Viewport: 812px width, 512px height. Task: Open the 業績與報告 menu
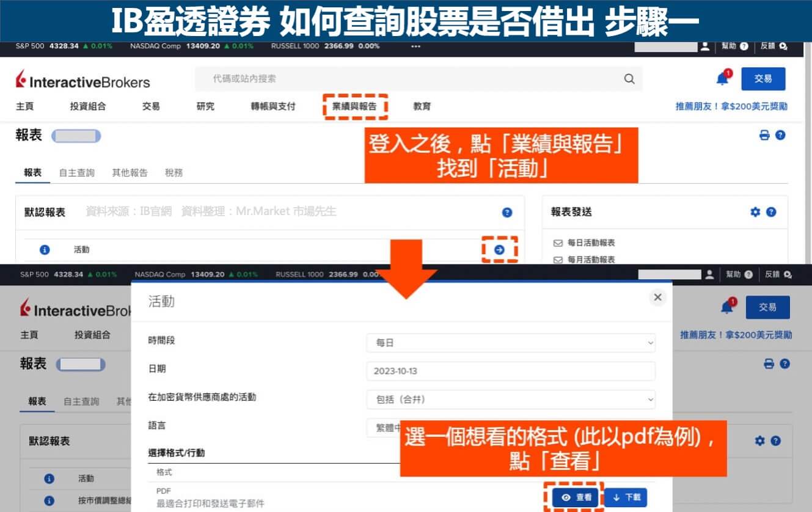pyautogui.click(x=355, y=106)
